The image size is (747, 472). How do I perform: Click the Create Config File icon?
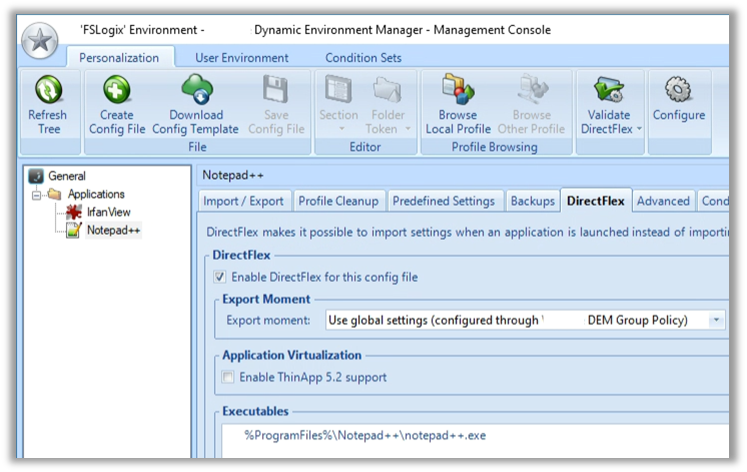116,91
